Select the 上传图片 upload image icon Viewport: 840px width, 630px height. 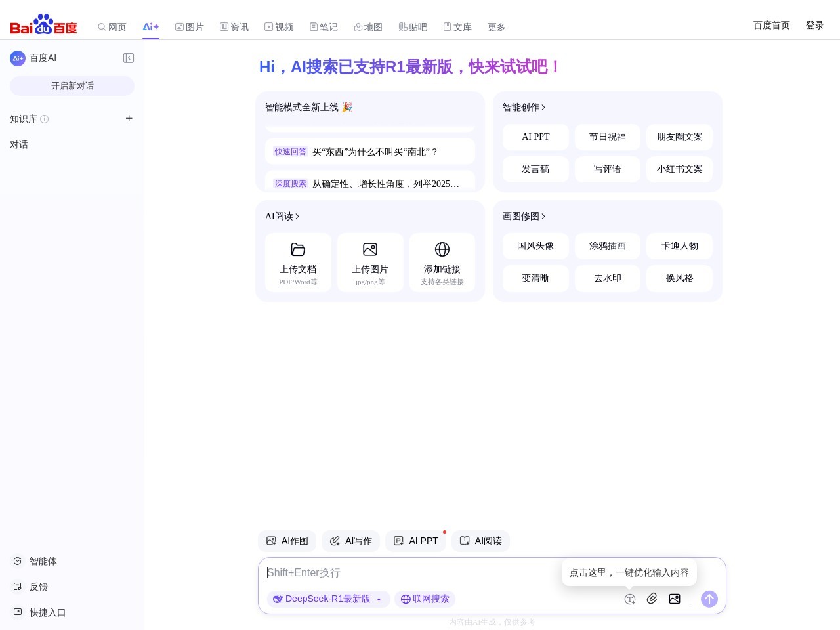coord(370,249)
